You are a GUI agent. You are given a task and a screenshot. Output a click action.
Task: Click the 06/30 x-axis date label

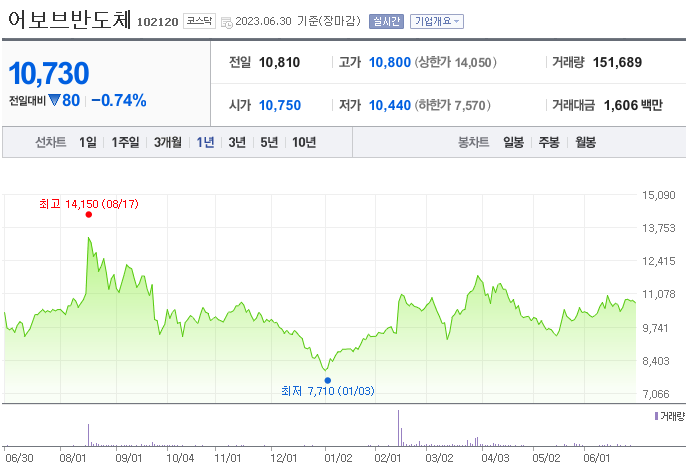pyautogui.click(x=19, y=458)
